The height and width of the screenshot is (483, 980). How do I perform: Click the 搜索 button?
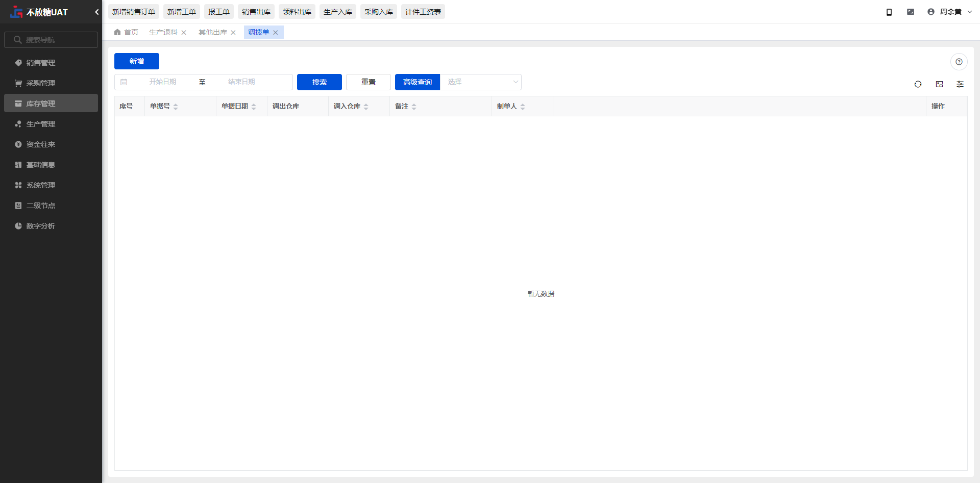(x=320, y=82)
